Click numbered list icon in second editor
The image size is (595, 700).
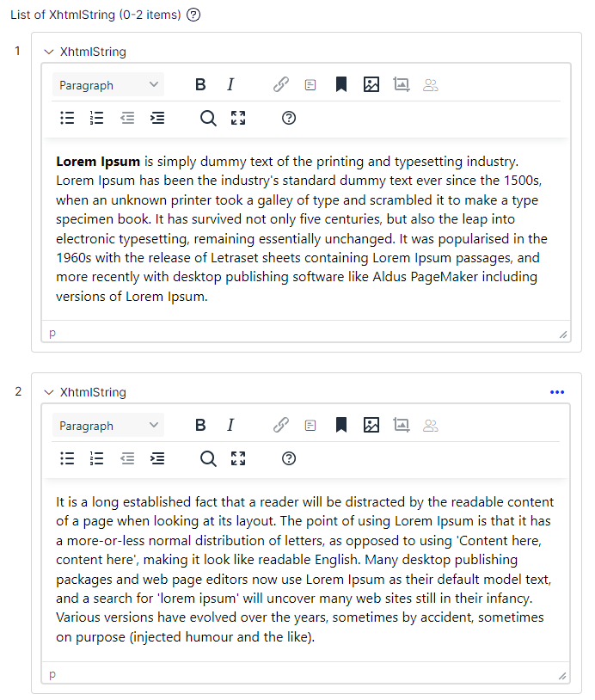97,459
